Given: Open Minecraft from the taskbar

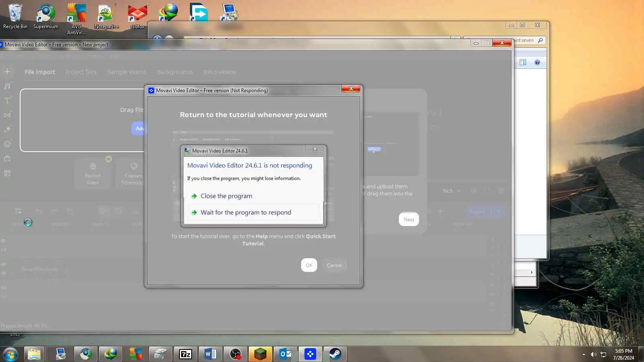Looking at the screenshot, I should click(x=260, y=354).
